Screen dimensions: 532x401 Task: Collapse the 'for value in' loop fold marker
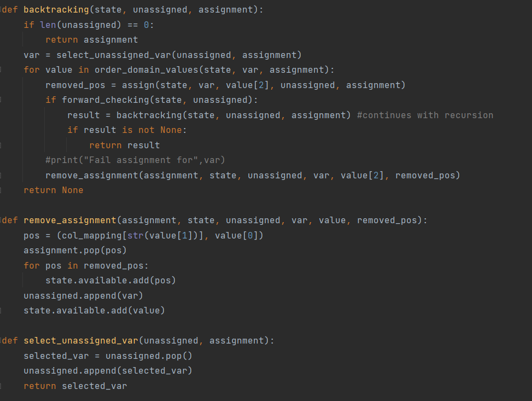(2, 70)
